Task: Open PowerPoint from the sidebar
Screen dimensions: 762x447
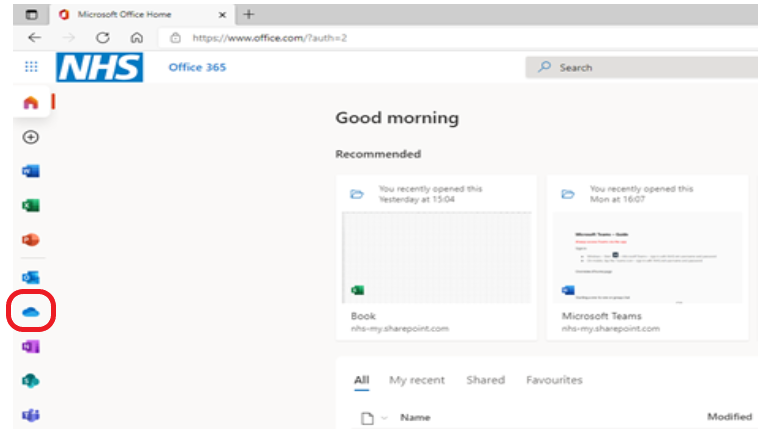Action: 30,240
